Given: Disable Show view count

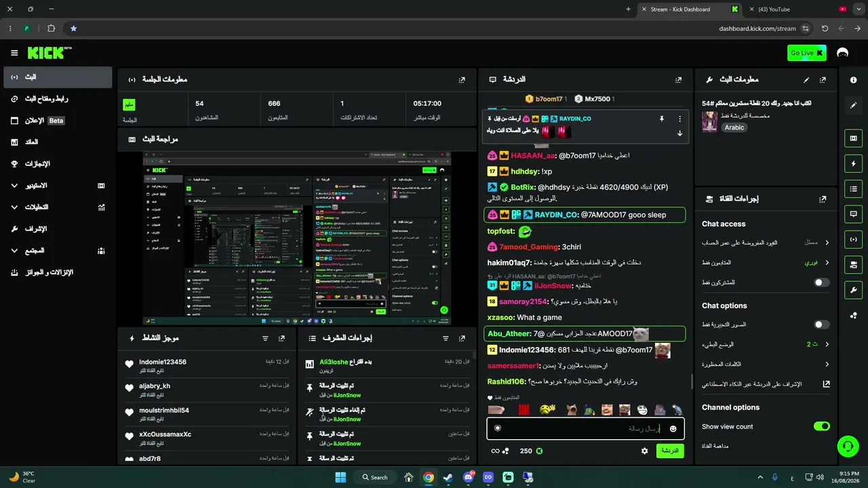Looking at the screenshot, I should 821,426.
